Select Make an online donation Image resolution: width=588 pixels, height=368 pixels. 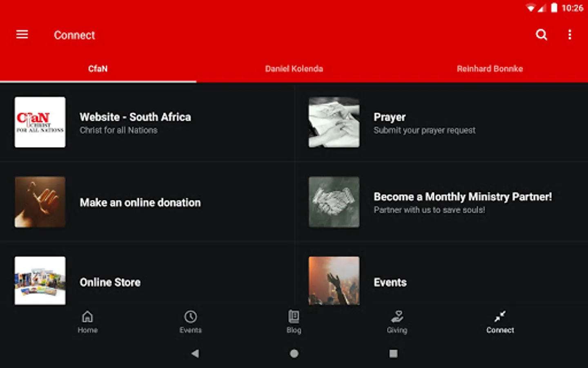point(147,202)
